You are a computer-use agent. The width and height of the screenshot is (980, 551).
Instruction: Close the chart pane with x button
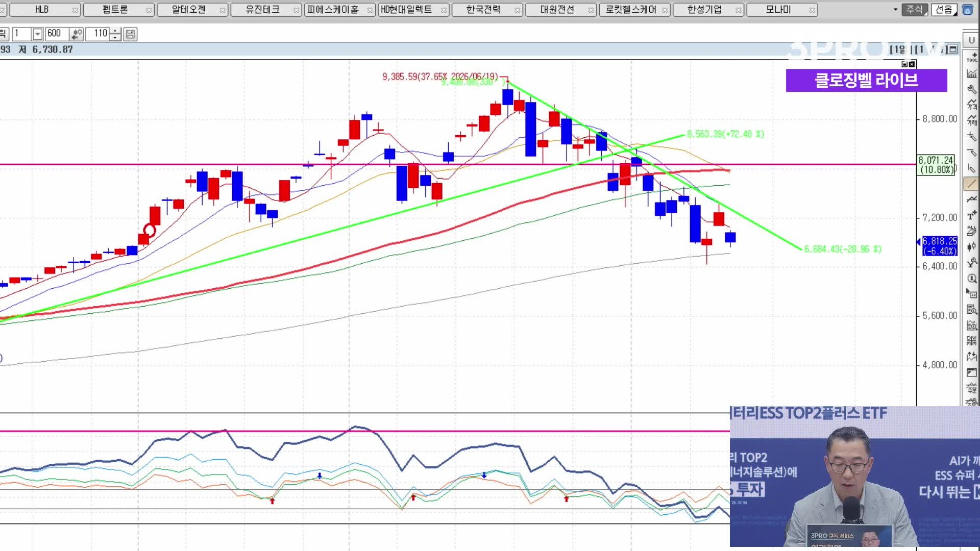pos(912,64)
